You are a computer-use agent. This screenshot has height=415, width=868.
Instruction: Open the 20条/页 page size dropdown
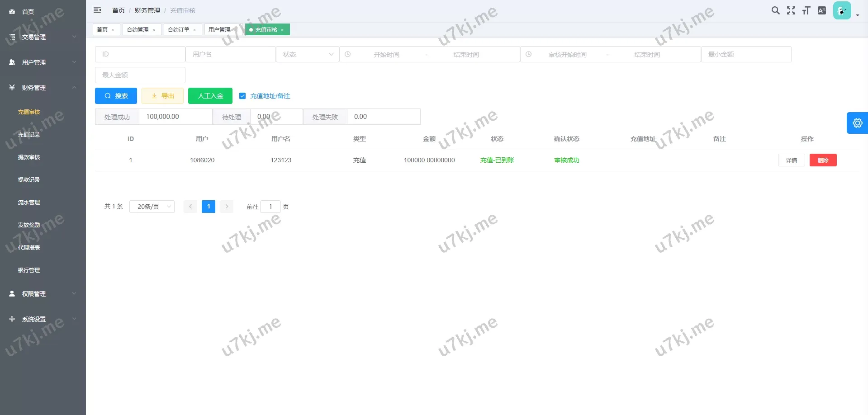coord(152,207)
